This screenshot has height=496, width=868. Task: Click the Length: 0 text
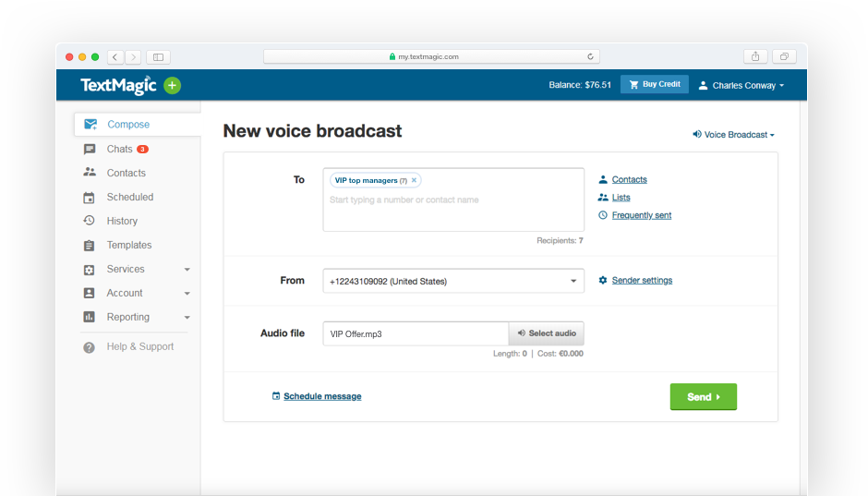510,353
